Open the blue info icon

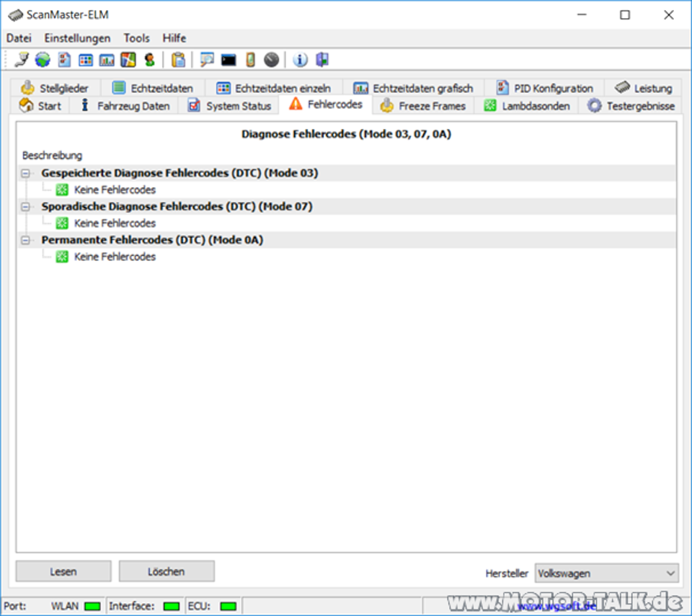[301, 60]
